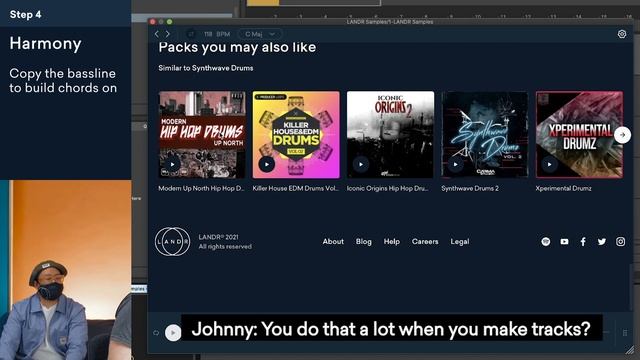Play preview of Killer House EDM Drums
Viewport: 640px width, 360px height.
(x=267, y=164)
